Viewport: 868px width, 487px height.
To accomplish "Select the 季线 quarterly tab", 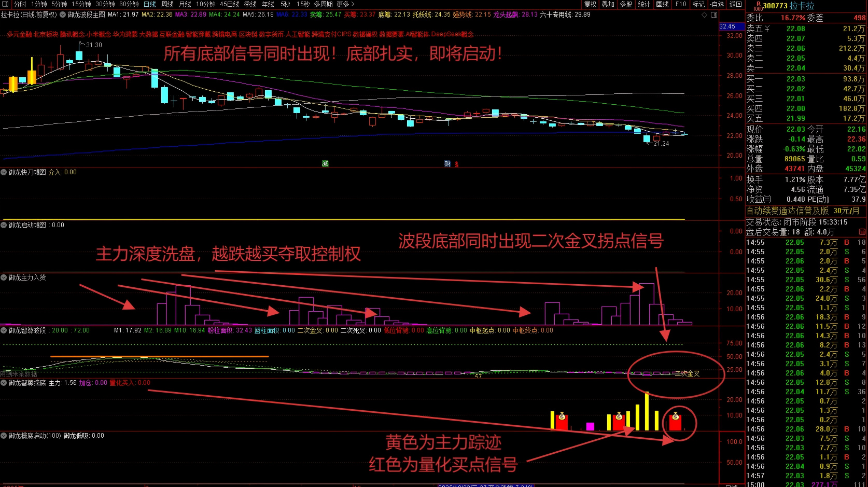I will (x=250, y=4).
